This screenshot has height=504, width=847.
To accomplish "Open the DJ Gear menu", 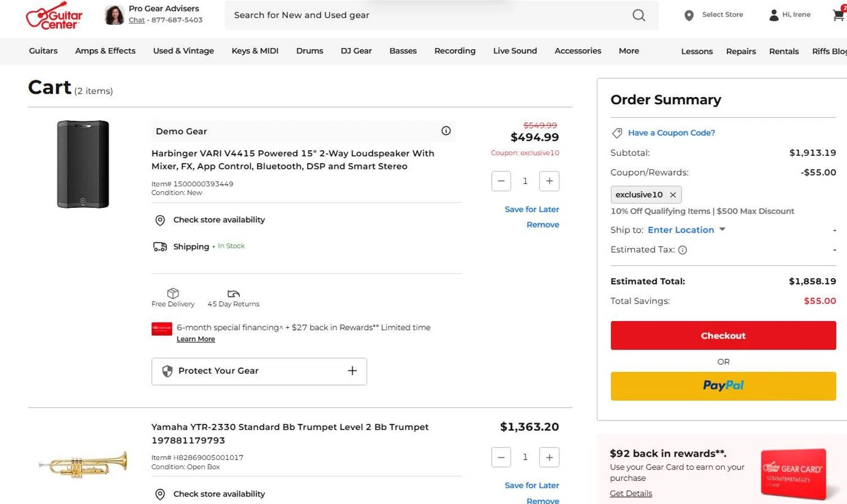I will coord(356,51).
